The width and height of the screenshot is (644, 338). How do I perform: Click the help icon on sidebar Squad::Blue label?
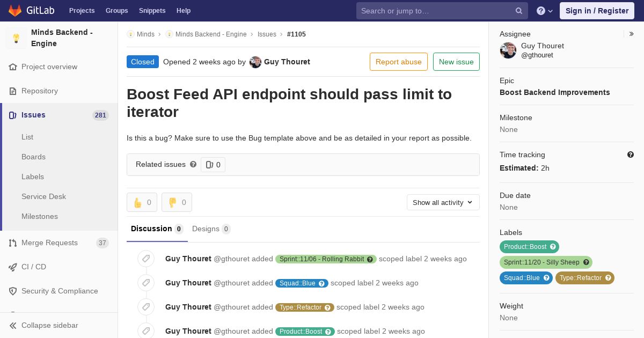(x=546, y=278)
